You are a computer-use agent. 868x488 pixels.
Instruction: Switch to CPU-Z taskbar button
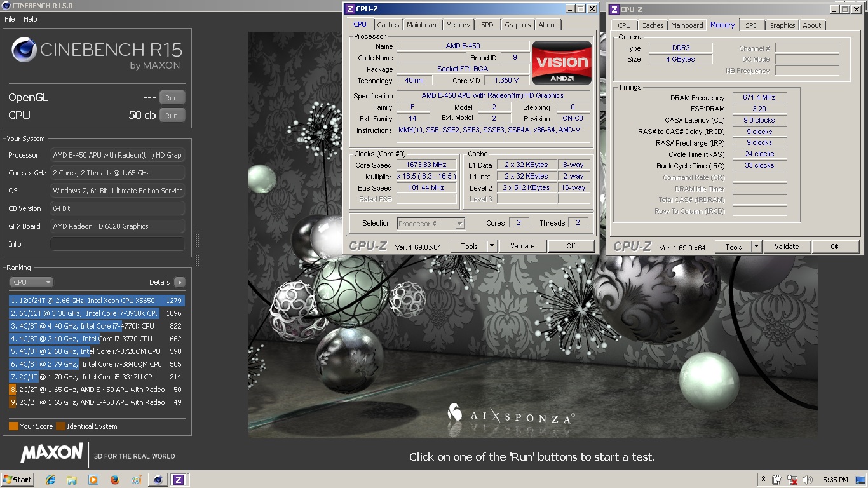coord(179,480)
